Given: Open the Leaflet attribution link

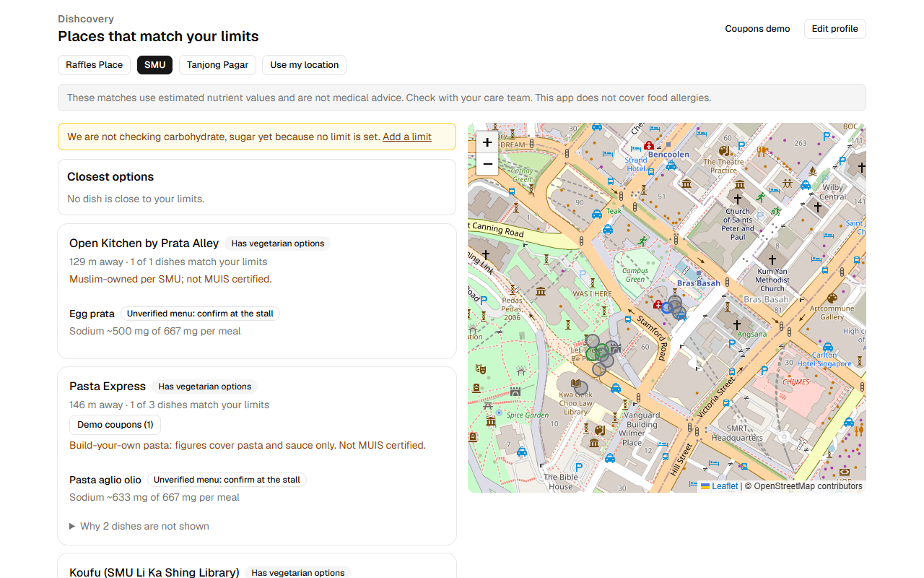Looking at the screenshot, I should [x=720, y=486].
